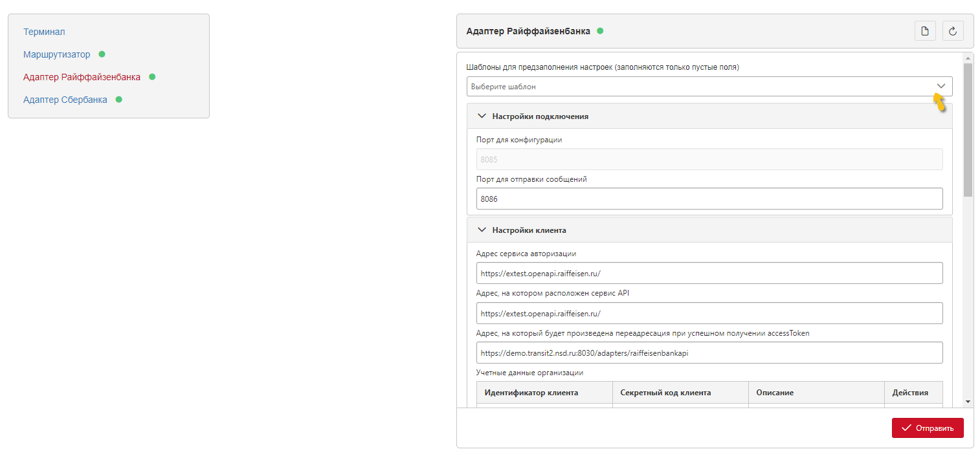Collapse the Настройки подключения section
Viewport: 980px width, 458px height.
[709, 116]
